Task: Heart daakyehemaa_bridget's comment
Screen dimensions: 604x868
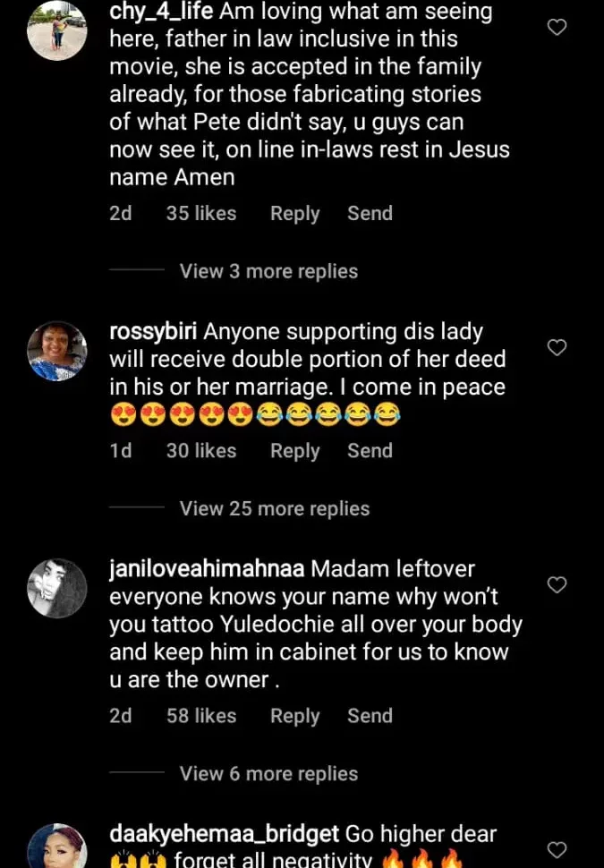Action: pos(557,850)
